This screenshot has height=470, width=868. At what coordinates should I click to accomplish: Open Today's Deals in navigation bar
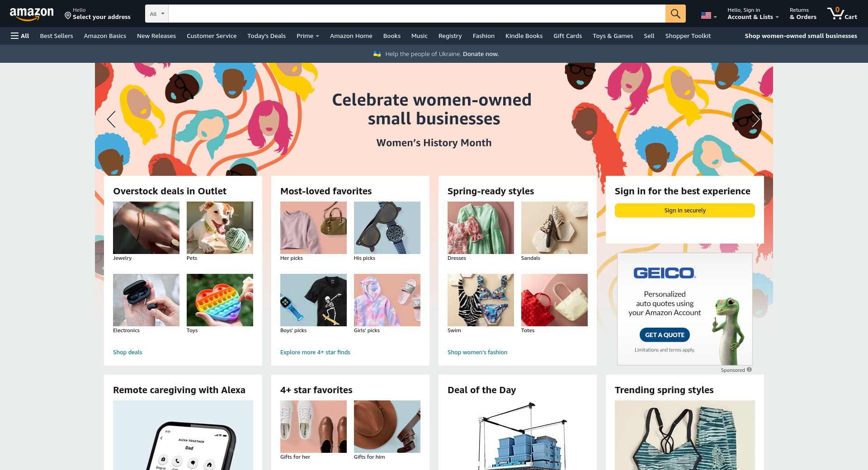pos(266,36)
